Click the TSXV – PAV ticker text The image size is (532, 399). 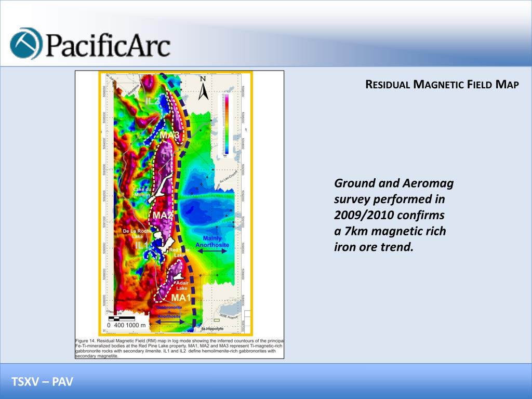coord(43,382)
